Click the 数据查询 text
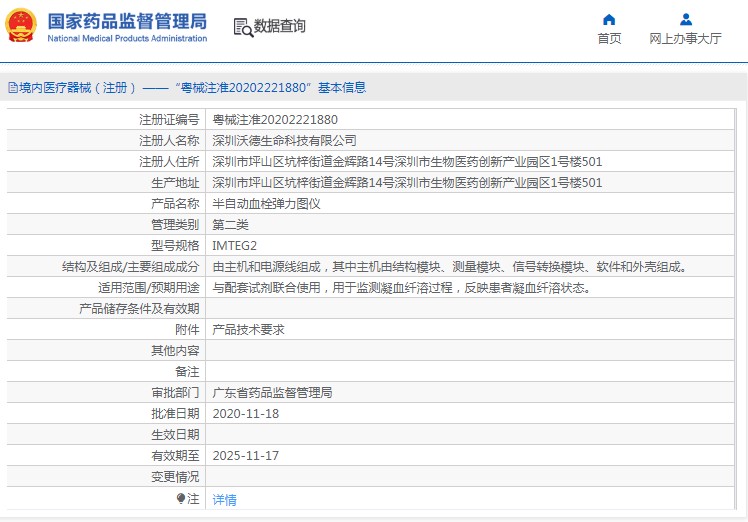The height and width of the screenshot is (522, 748). tap(280, 26)
